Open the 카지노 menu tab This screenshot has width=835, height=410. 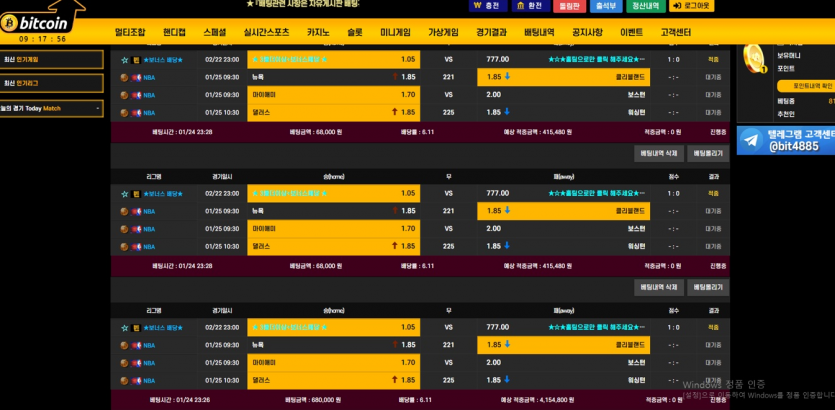coord(318,32)
